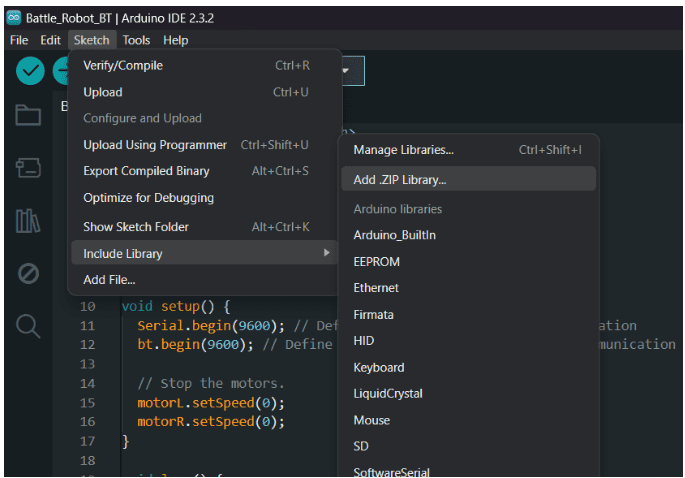Click the Arduino app icon in title bar
Screen dimensions: 685x478
point(14,17)
